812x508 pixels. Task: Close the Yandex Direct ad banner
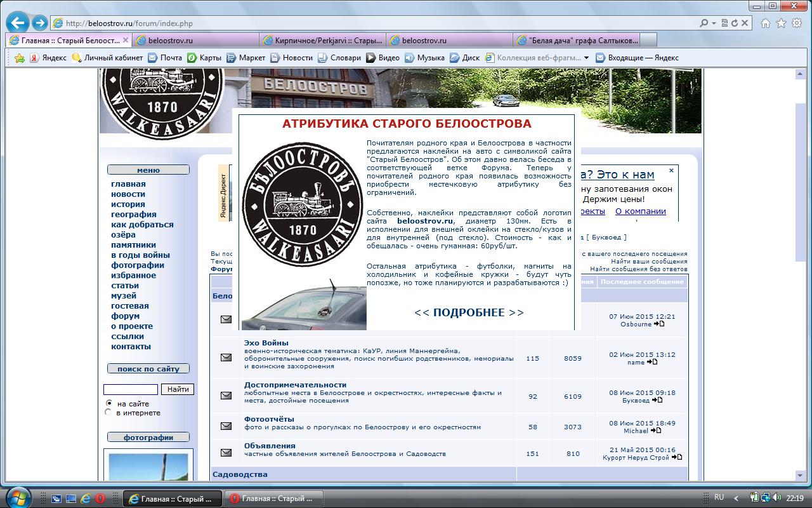coord(671,171)
